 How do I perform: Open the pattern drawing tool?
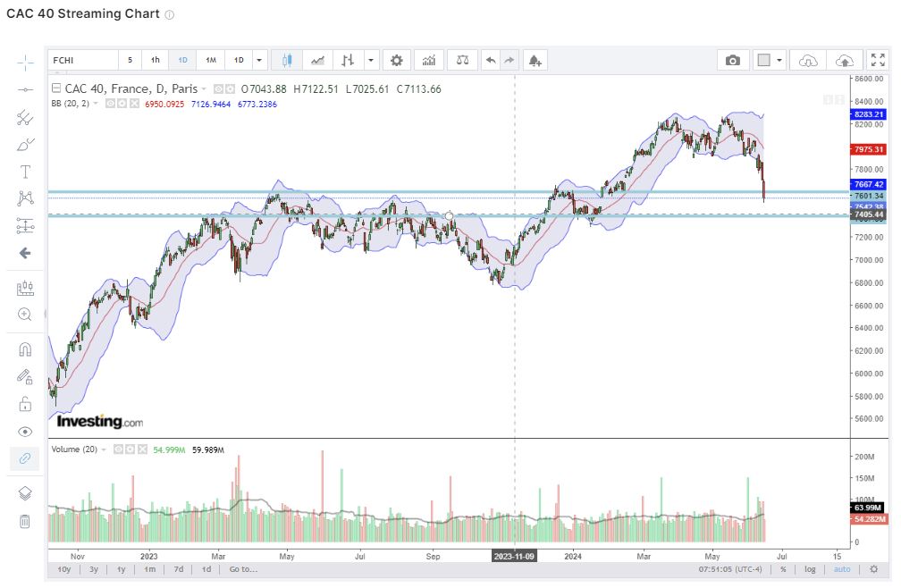[25, 198]
